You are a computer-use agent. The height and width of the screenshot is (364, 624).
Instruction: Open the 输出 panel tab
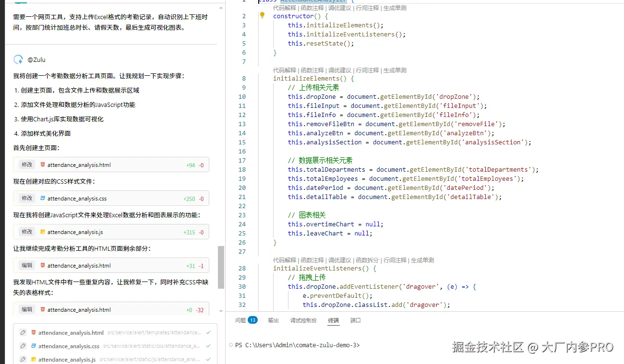pos(273,320)
